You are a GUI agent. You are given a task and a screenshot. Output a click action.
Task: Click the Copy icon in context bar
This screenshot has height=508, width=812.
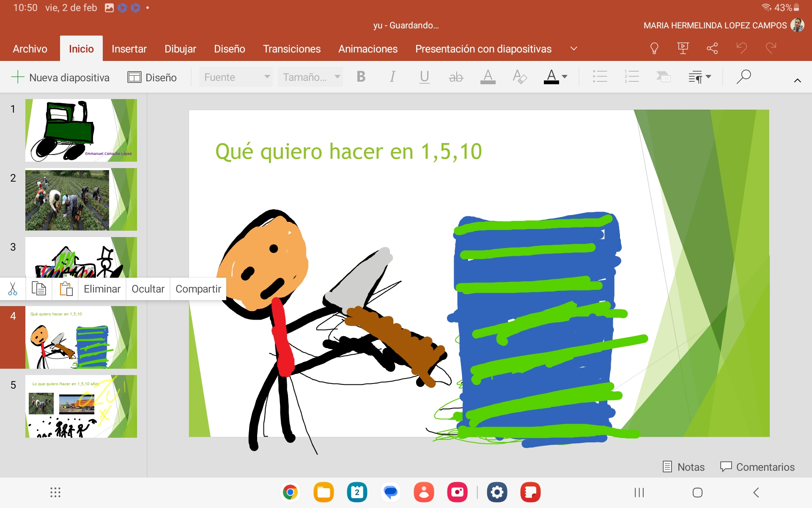point(39,289)
